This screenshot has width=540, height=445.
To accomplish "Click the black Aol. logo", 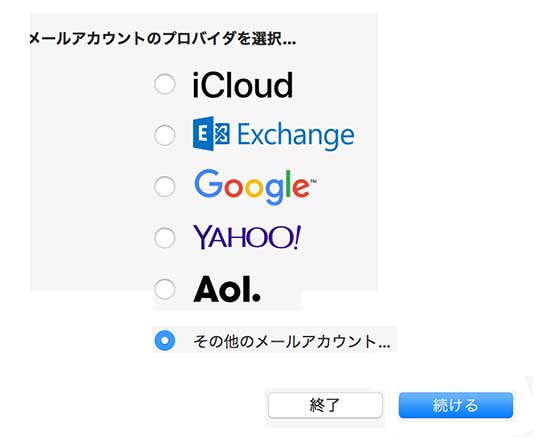I will 227,289.
